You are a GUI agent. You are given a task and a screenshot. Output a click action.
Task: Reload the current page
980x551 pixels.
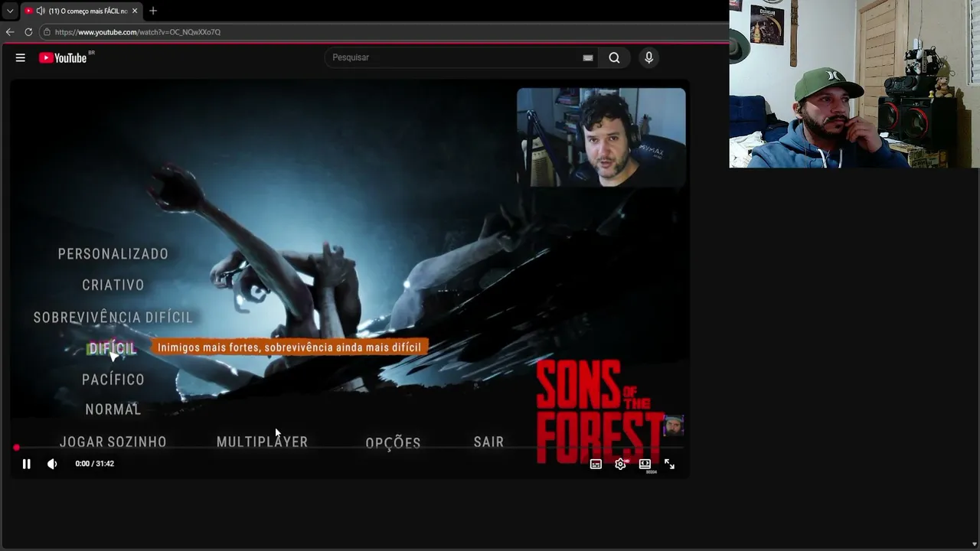tap(28, 32)
